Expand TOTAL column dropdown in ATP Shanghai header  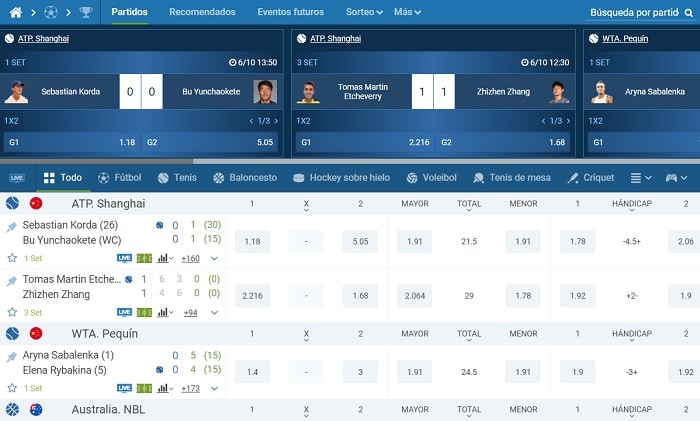point(469,205)
